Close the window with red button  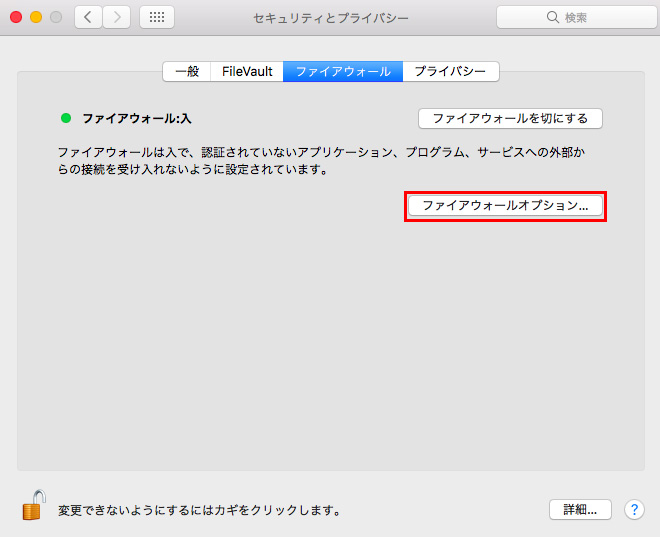(x=16, y=17)
